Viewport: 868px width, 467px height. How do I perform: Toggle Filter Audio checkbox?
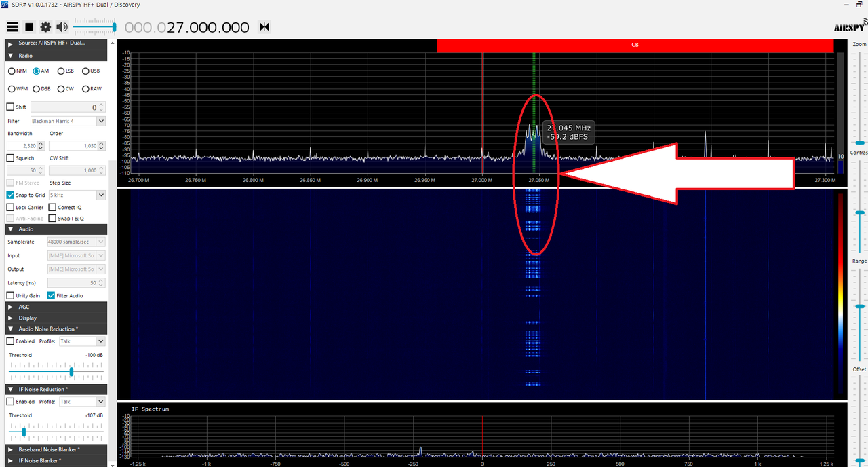click(51, 295)
